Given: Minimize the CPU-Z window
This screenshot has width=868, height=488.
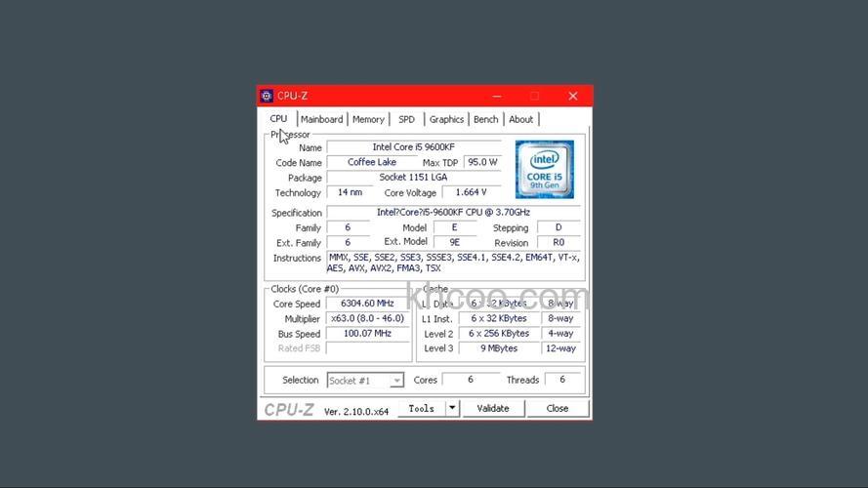Looking at the screenshot, I should click(x=498, y=96).
